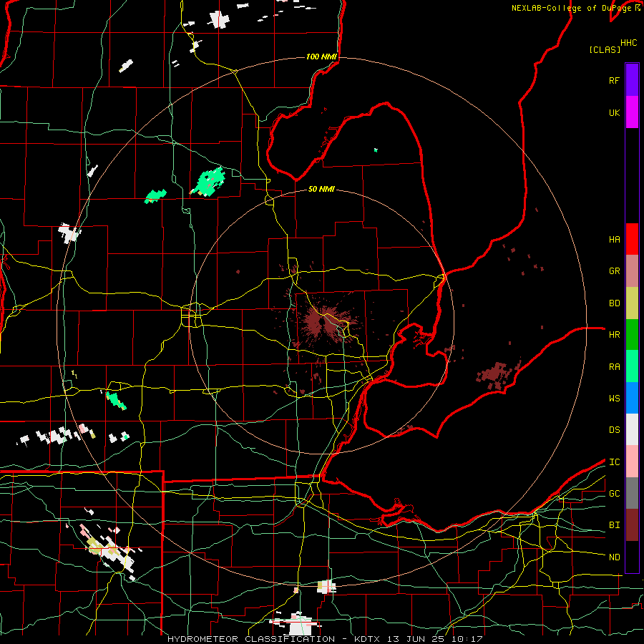Click the BD yellow legend color swatch
The height and width of the screenshot is (644, 644).
(632, 303)
